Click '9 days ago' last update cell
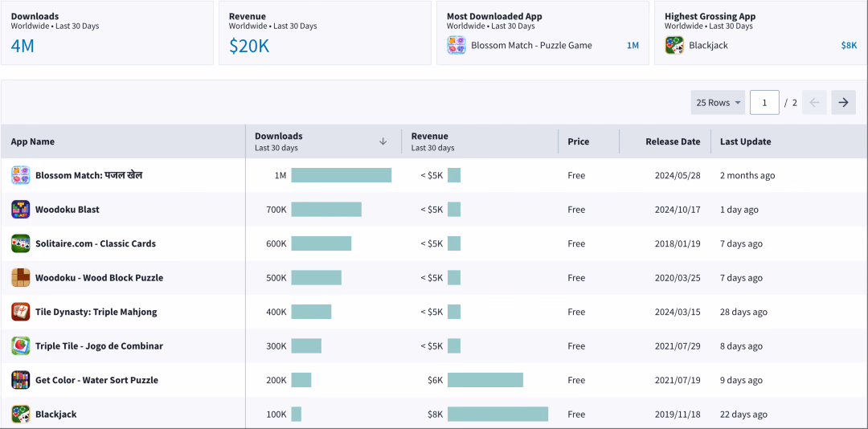This screenshot has height=429, width=868. pos(741,380)
